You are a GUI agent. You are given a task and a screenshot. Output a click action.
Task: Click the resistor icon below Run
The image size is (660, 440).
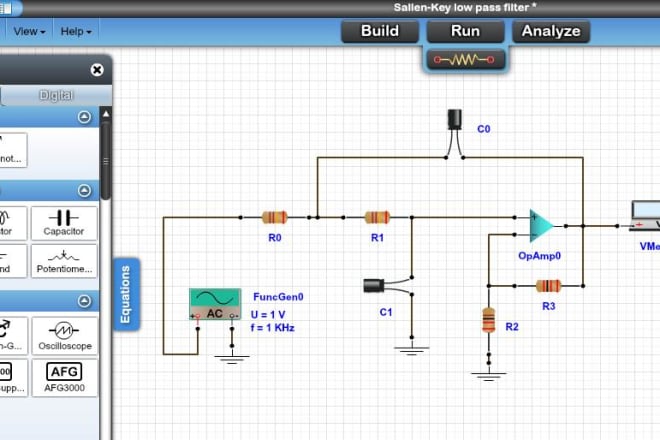pos(465,60)
